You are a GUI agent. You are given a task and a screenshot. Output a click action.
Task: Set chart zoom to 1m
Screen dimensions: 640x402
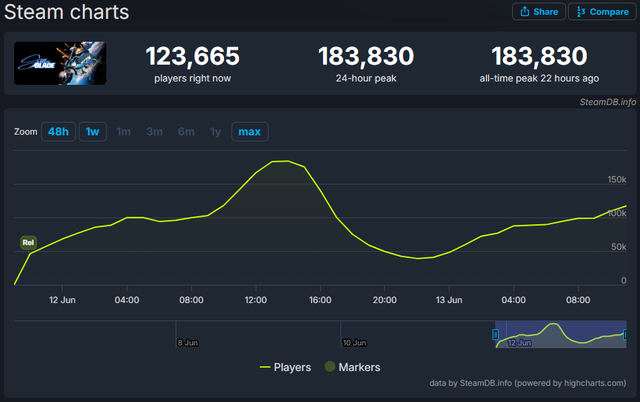[x=124, y=132]
